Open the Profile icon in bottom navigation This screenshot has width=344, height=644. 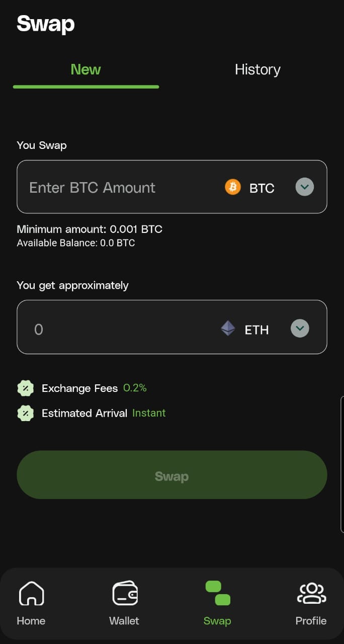coord(311,593)
